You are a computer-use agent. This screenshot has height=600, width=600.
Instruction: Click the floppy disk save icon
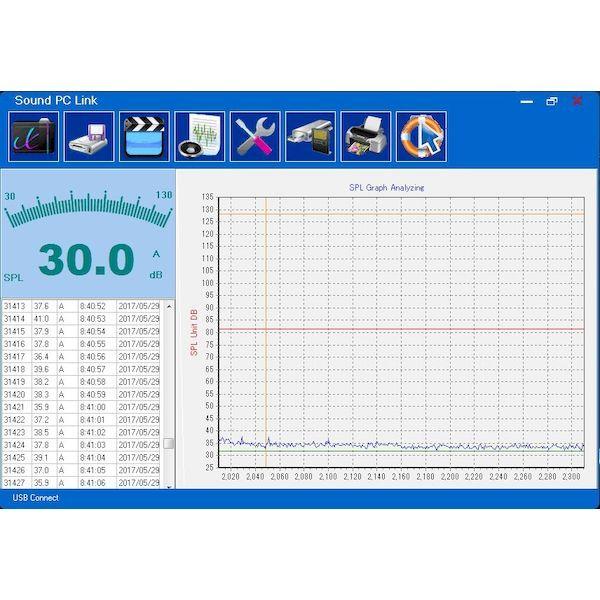[90, 136]
